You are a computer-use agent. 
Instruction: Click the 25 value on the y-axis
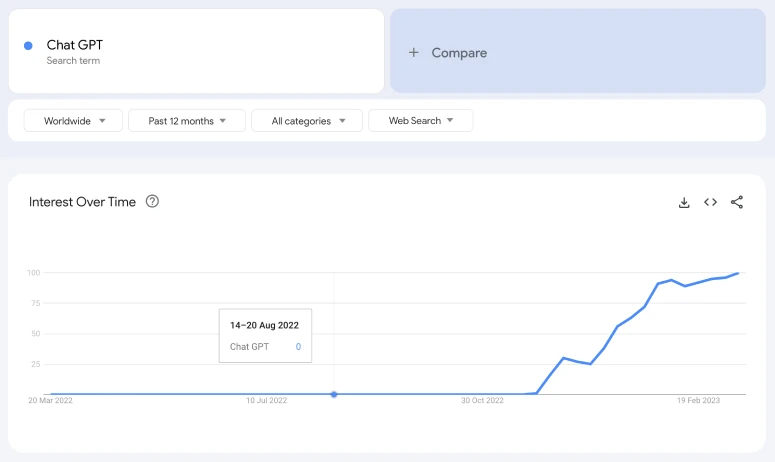[x=36, y=364]
